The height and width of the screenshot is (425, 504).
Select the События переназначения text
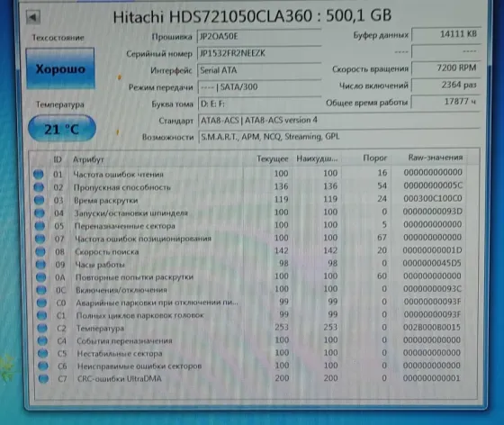125,340
